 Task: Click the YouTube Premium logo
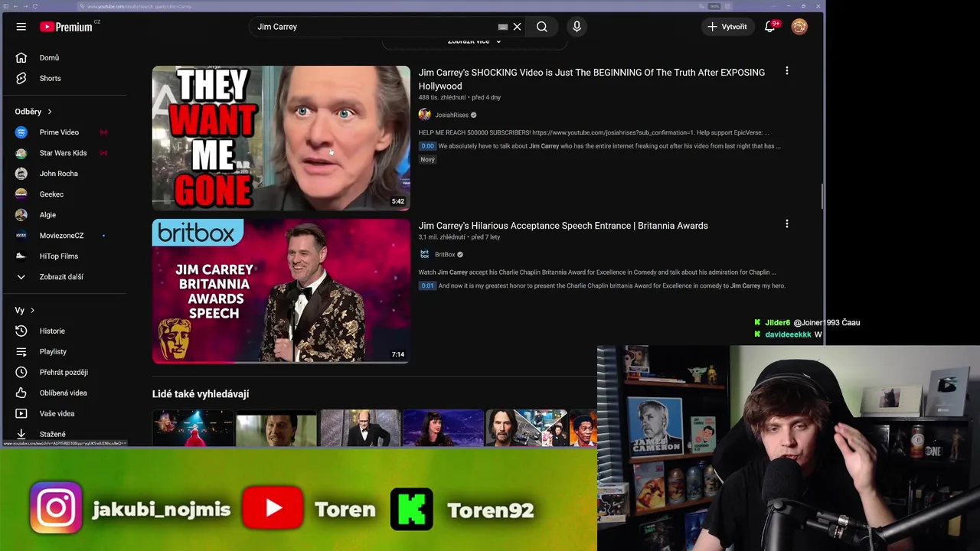click(x=67, y=27)
